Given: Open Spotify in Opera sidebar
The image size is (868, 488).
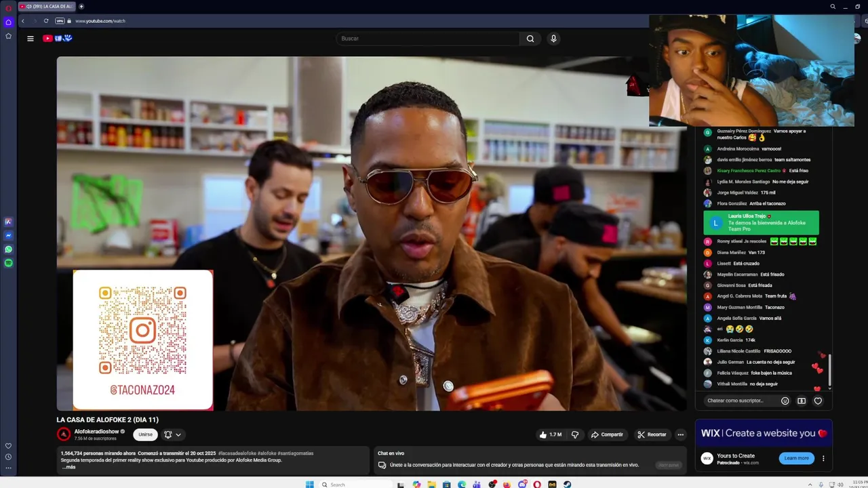Looking at the screenshot, I should coord(8,263).
